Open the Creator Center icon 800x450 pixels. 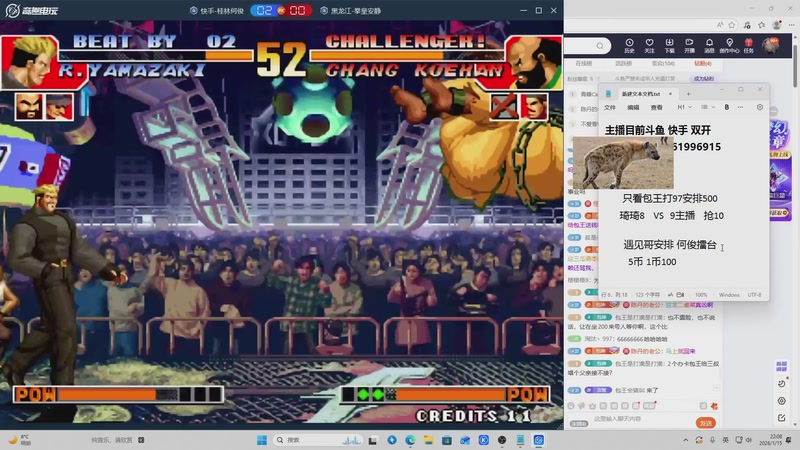pyautogui.click(x=729, y=45)
